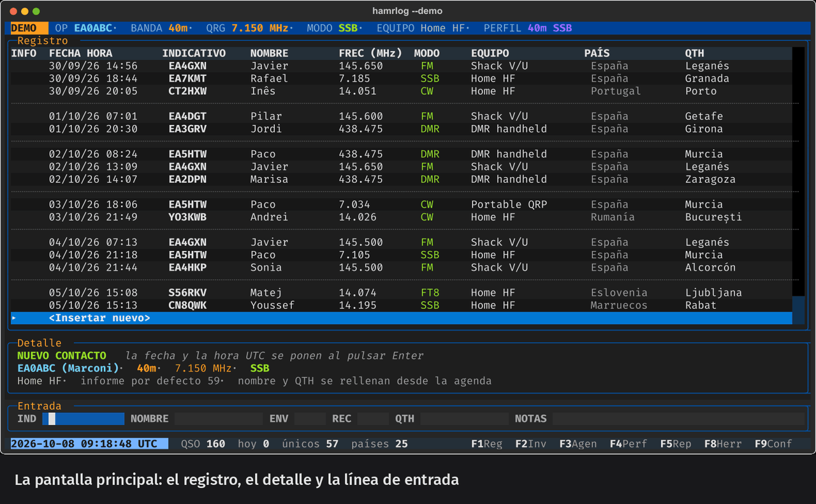The image size is (816, 504).
Task: Click the únicos 57 counter
Action: pyautogui.click(x=310, y=443)
